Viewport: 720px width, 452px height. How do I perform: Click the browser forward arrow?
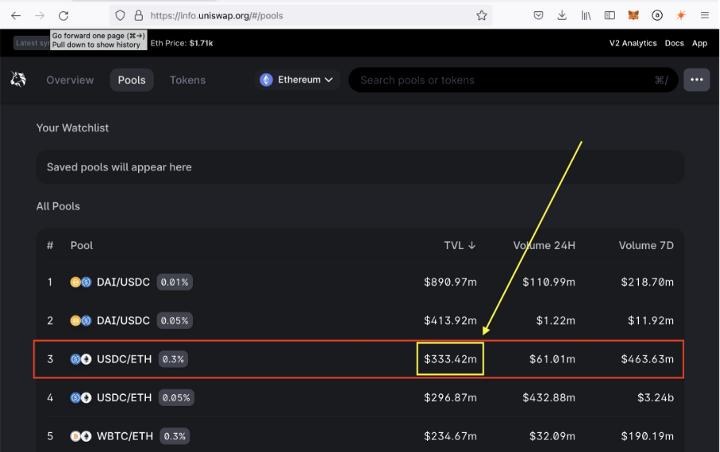click(x=40, y=16)
